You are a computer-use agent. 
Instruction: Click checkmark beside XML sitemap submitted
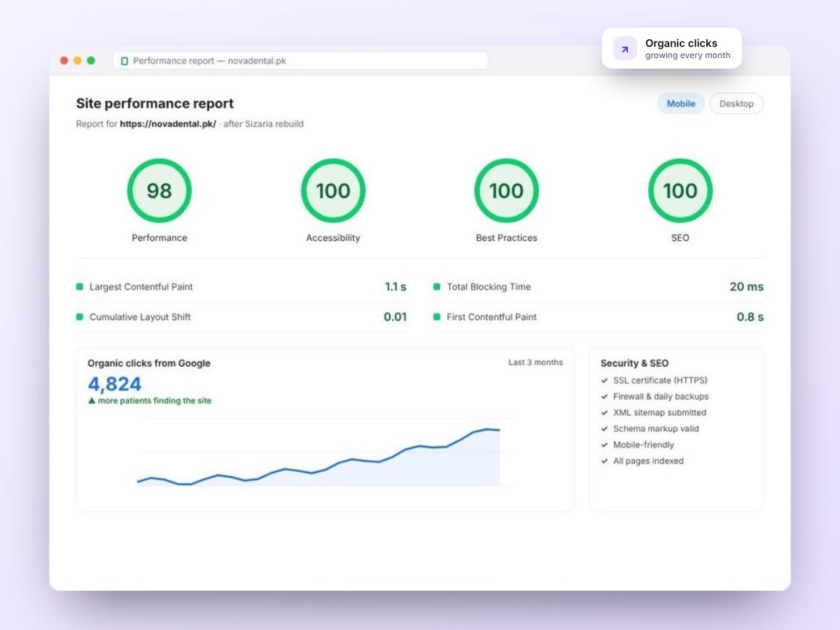tap(604, 413)
